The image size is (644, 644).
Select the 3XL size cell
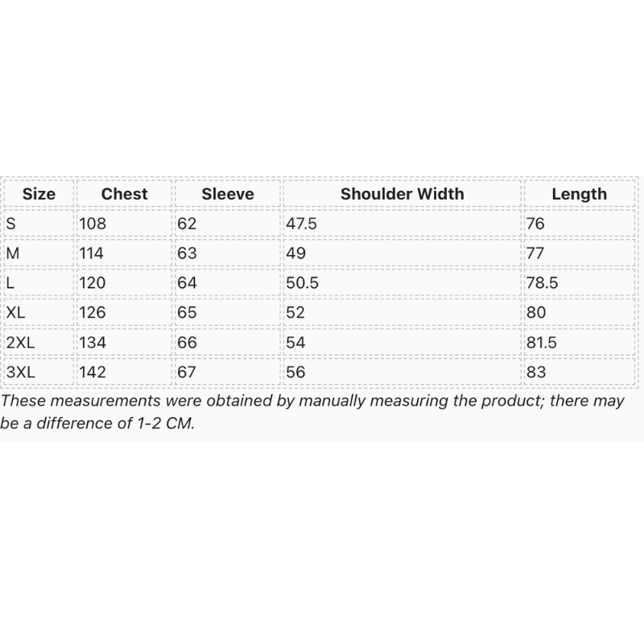coord(20,372)
